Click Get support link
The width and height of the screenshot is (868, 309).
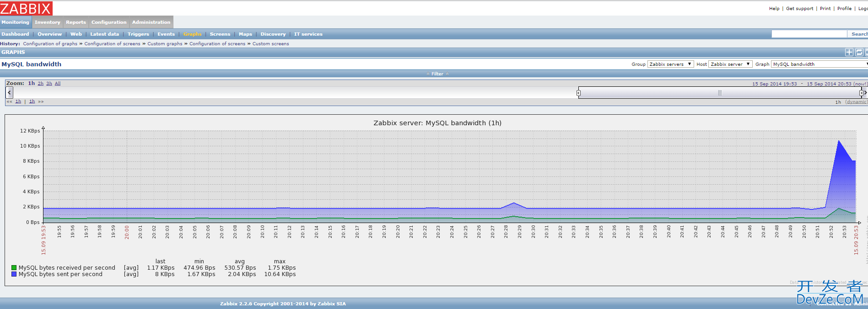click(800, 8)
